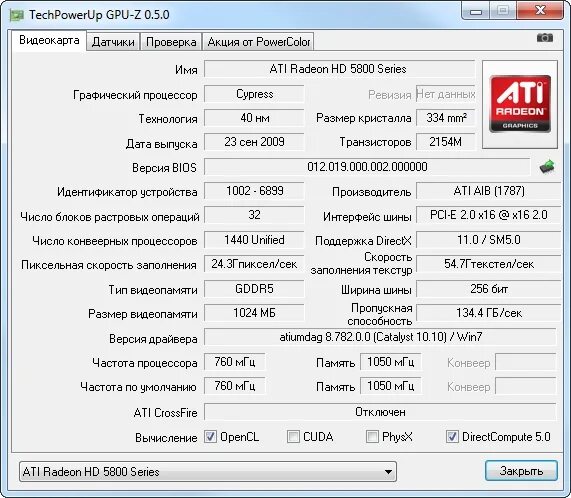This screenshot has width=571, height=498.
Task: Click the Cypress GPU field
Action: coord(254,94)
